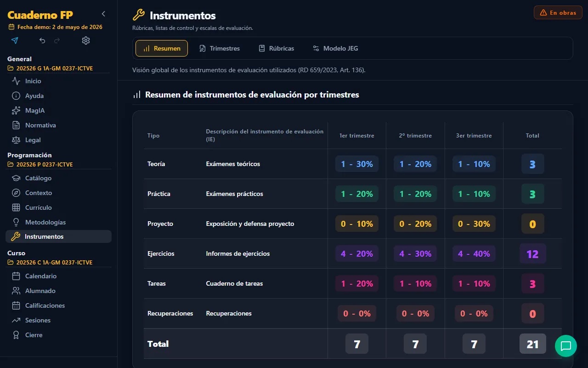Click folder 202526 P 0237-ICTVE
Screen dimensions: 588x368
40,165
